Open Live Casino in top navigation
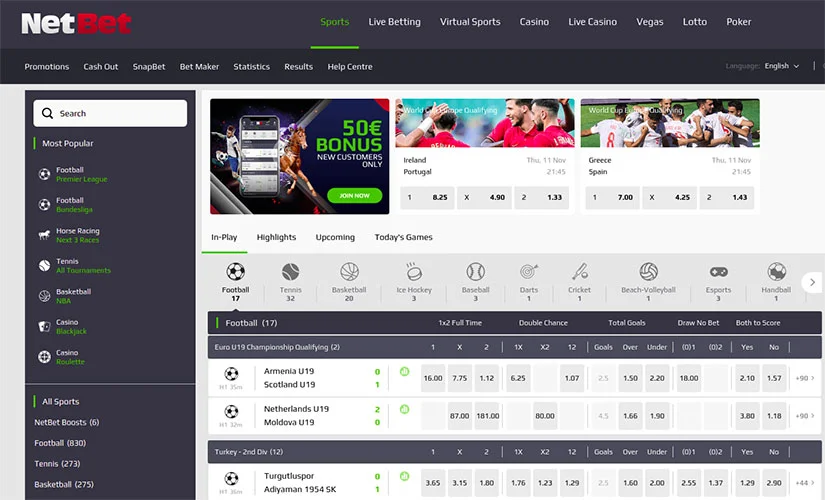 point(592,22)
